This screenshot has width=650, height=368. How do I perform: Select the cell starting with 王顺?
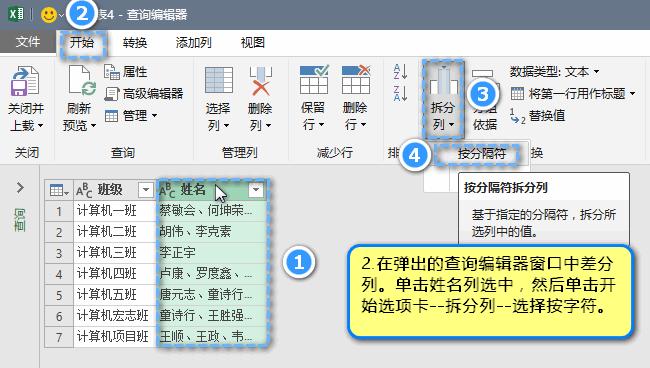pyautogui.click(x=211, y=337)
